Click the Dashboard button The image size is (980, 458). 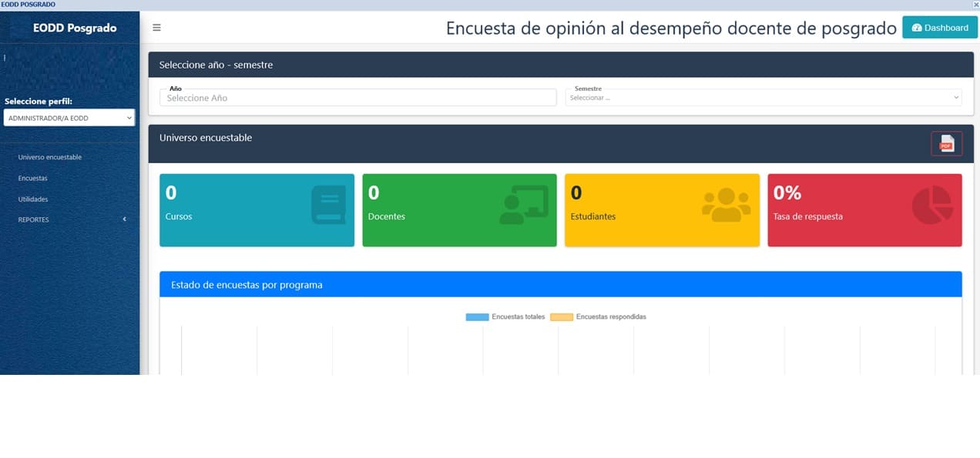coord(940,27)
